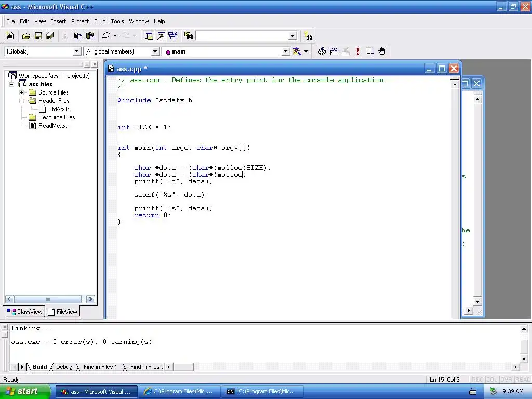This screenshot has width=532, height=399.
Task: Open the Find combo box dropdown arrow
Action: coord(293,36)
